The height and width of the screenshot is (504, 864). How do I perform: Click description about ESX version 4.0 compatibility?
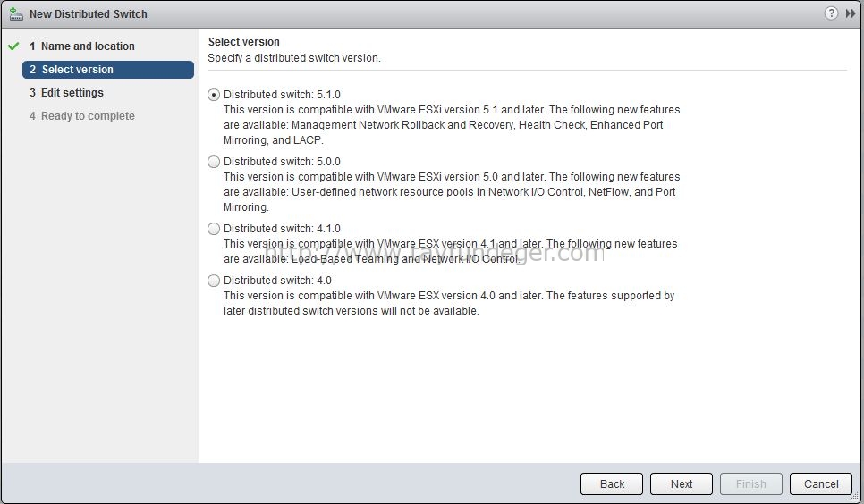point(449,303)
